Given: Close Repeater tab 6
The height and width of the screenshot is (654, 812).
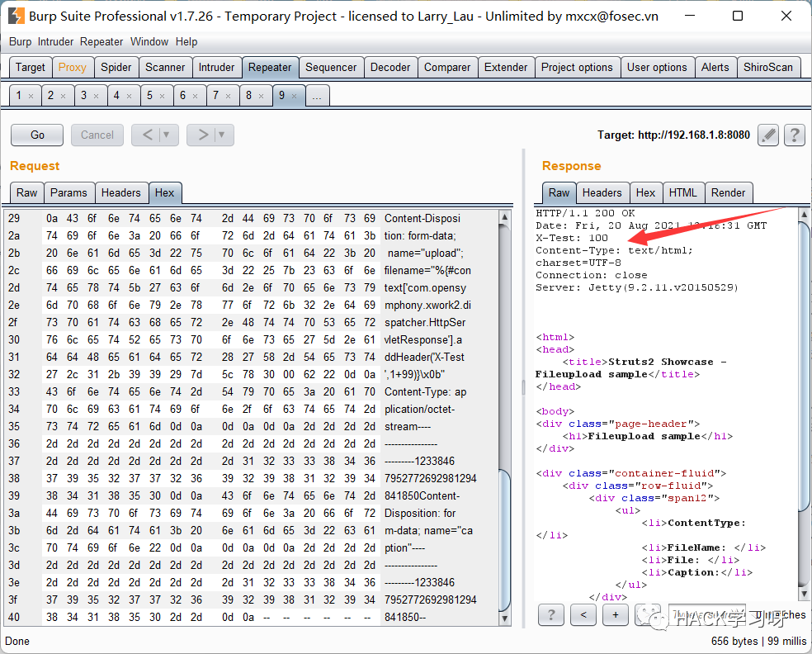Looking at the screenshot, I should [196, 96].
